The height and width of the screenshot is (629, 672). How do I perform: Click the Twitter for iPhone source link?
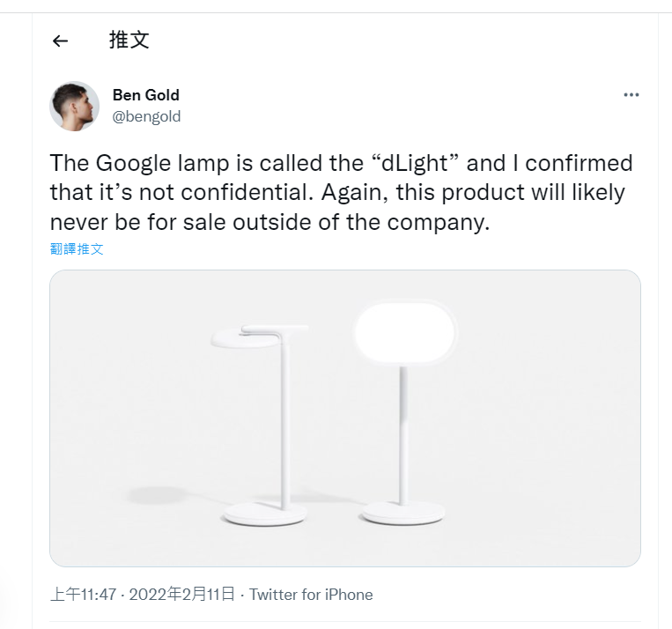click(311, 595)
